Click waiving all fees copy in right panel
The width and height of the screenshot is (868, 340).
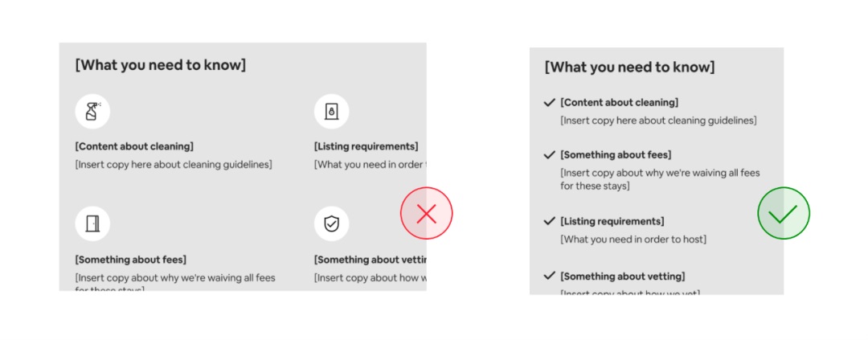660,179
